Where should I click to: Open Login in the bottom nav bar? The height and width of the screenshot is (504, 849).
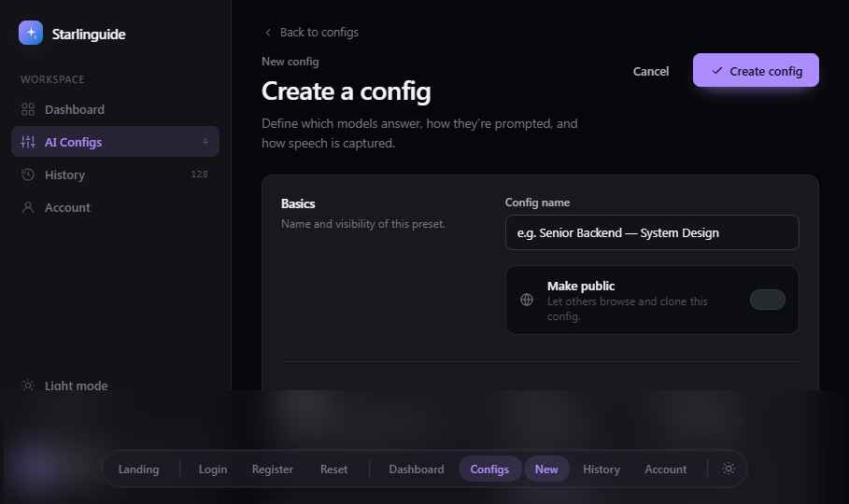point(213,469)
